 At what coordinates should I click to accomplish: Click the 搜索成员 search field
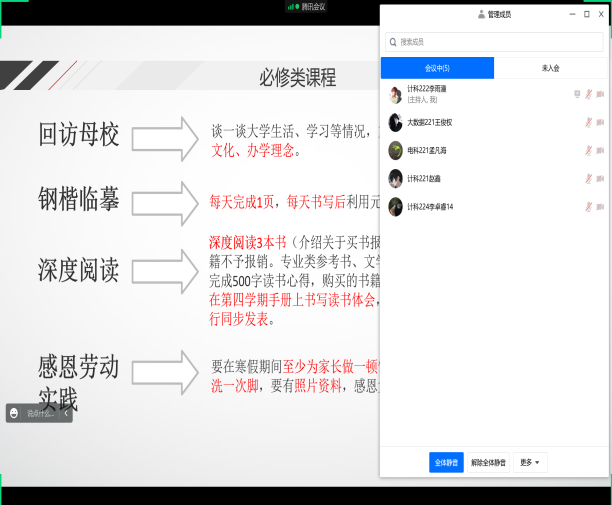[x=494, y=41]
